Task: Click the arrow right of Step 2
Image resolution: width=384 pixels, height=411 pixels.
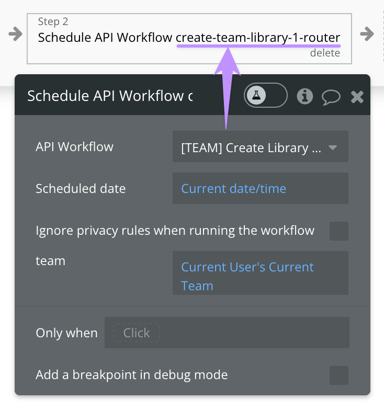Action: pos(367,34)
